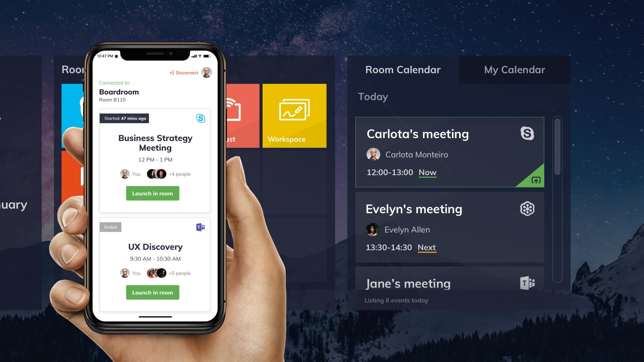Toggle connected Boardroom Room B110 status
The width and height of the screenshot is (644, 362).
183,72
